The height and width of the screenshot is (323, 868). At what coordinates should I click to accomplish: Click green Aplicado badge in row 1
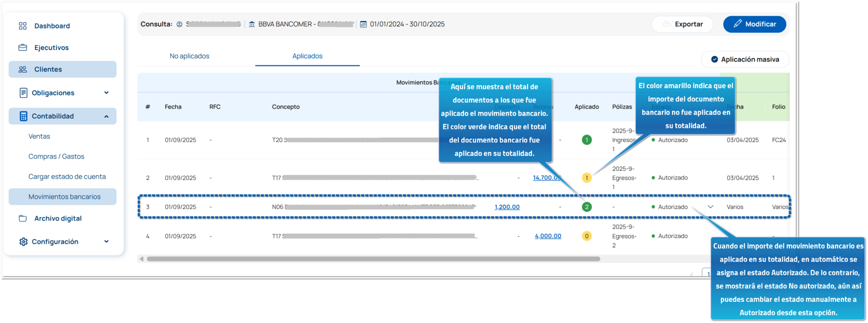coord(586,140)
